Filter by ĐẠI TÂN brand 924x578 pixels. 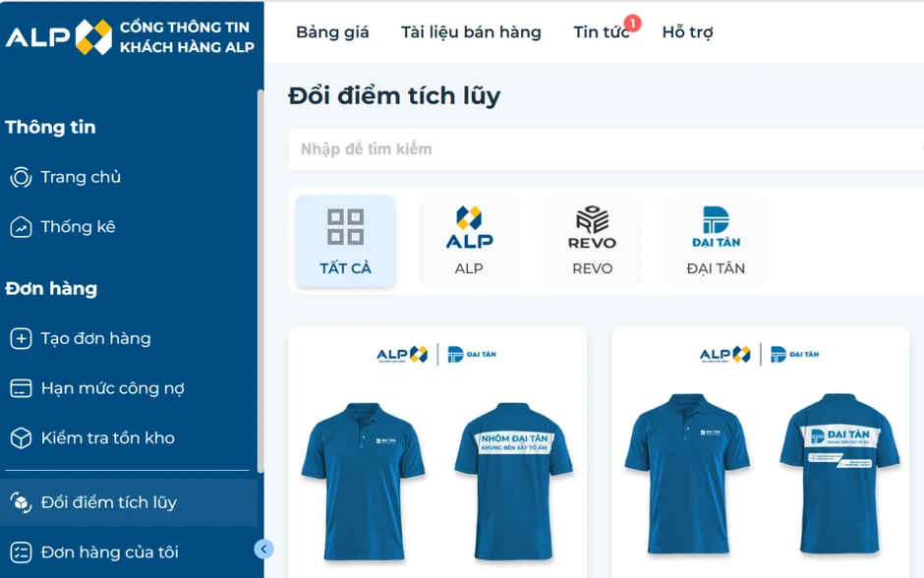click(716, 241)
